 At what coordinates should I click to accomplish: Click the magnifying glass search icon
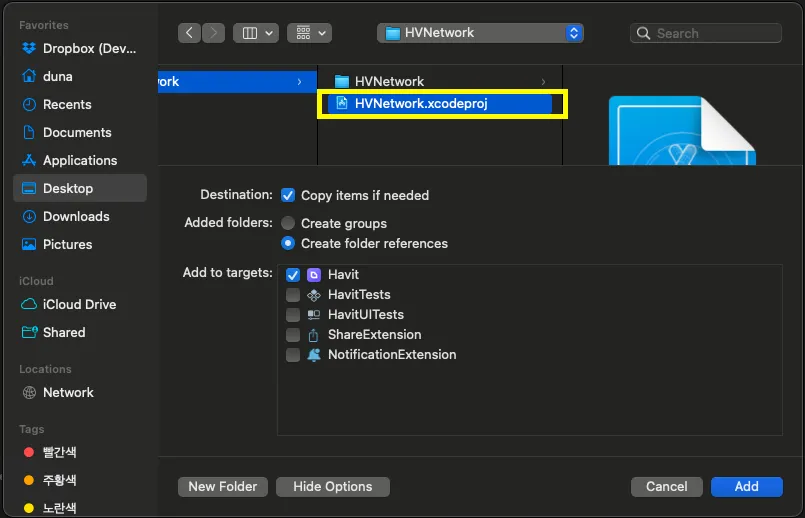[643, 33]
